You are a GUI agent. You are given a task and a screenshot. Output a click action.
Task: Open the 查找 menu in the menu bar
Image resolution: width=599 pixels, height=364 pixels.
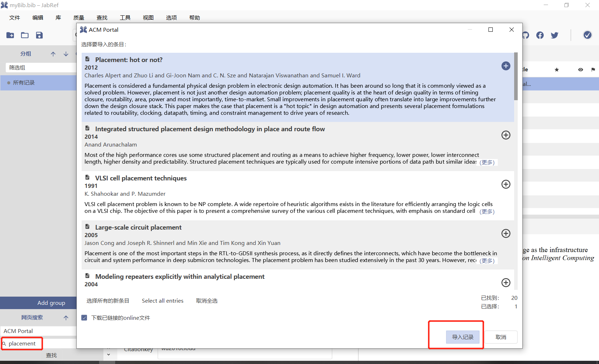pos(102,17)
